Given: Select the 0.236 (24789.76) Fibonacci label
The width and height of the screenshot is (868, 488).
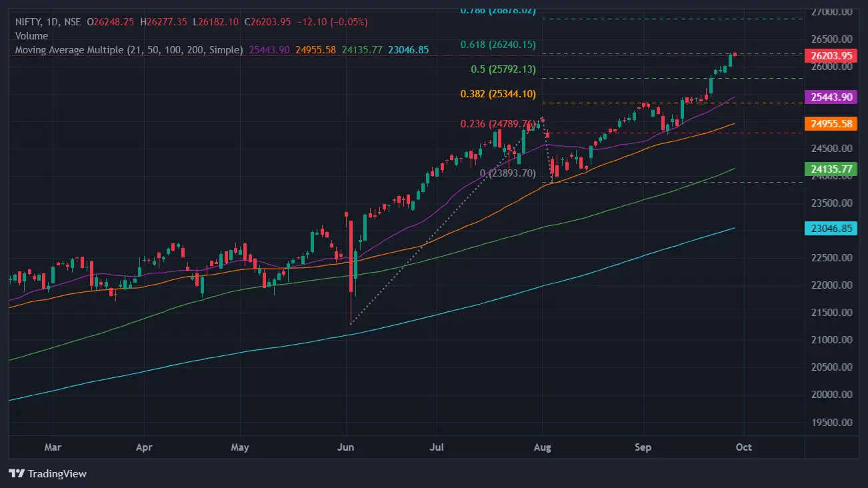Looking at the screenshot, I should pos(498,124).
